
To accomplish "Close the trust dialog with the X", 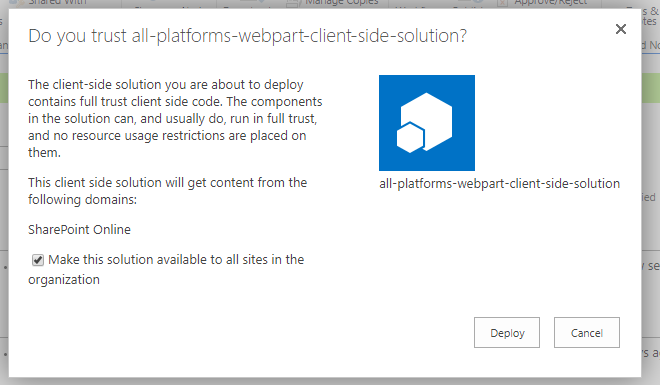I will pos(620,29).
